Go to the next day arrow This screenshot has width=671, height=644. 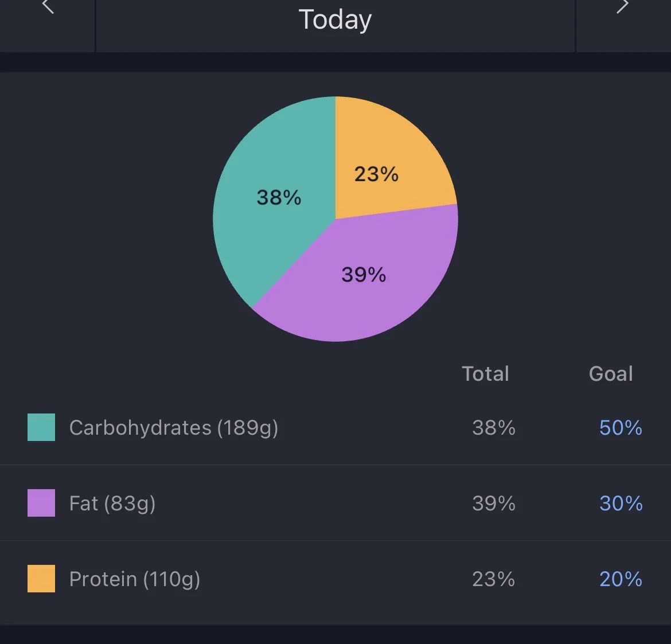pos(622,8)
